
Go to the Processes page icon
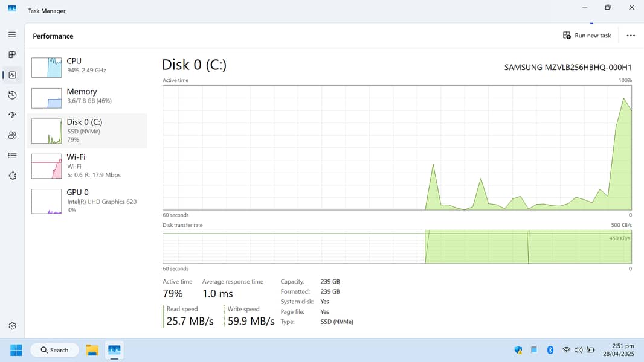[12, 55]
